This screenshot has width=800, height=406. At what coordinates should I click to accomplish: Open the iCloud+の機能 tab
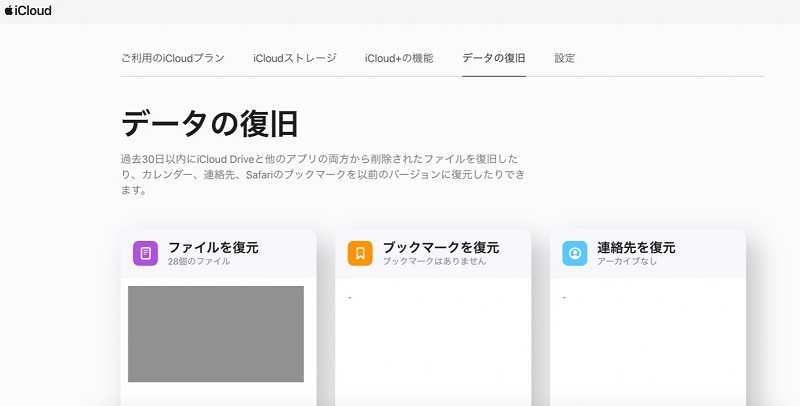(x=399, y=58)
